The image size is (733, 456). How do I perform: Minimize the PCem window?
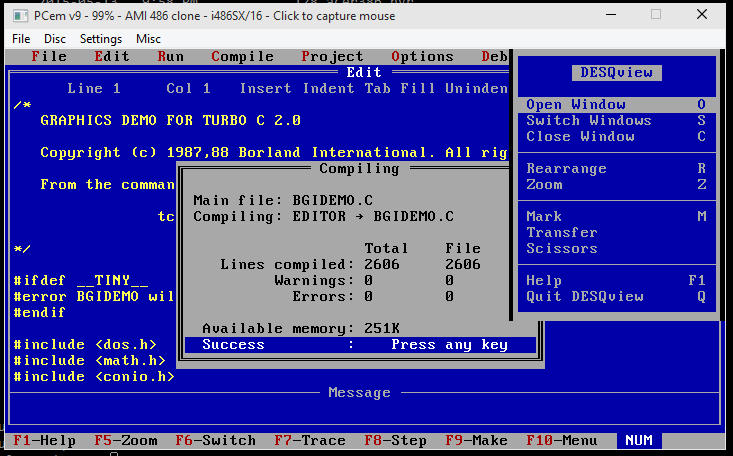click(x=611, y=14)
